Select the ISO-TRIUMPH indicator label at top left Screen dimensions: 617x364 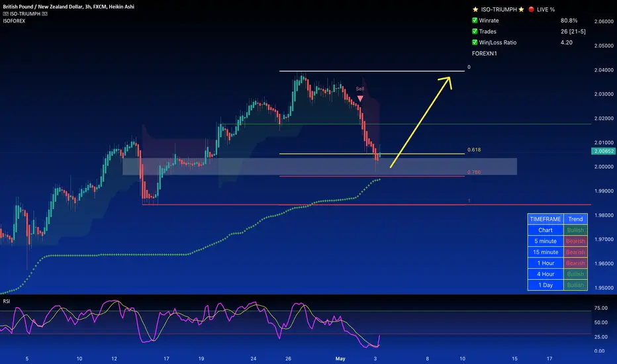coord(25,14)
